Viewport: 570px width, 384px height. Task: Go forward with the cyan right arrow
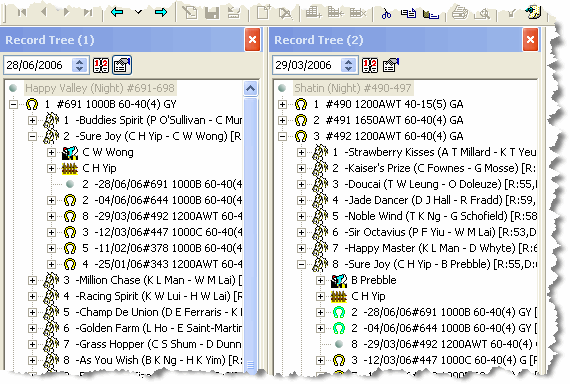click(160, 12)
